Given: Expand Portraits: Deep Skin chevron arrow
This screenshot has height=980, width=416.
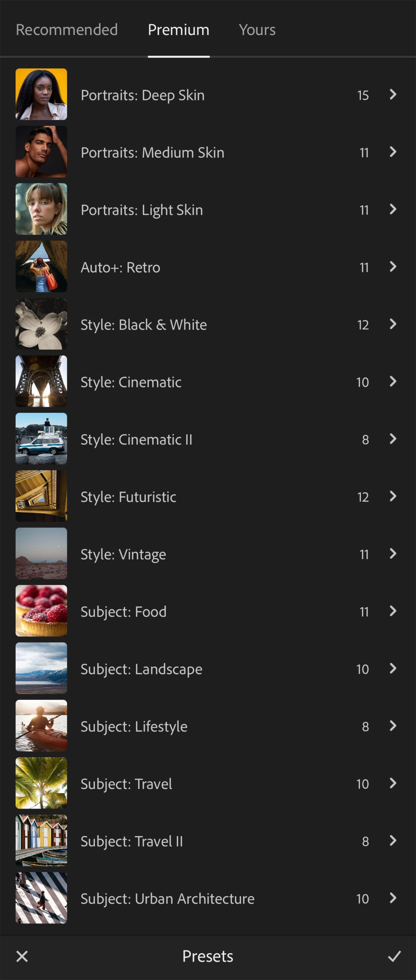Looking at the screenshot, I should click(x=393, y=95).
